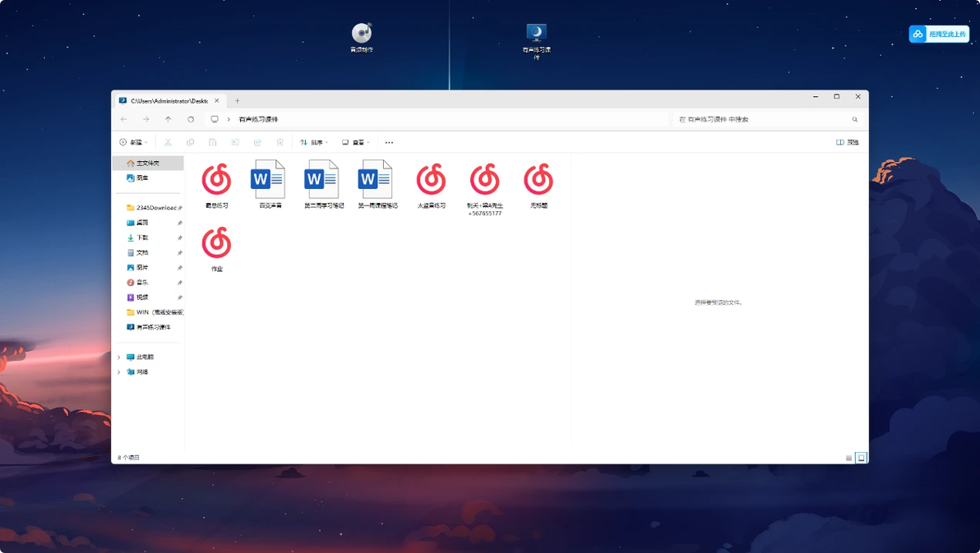Select 主文件夹 (Home) in sidebar
980x553 pixels.
pyautogui.click(x=148, y=163)
